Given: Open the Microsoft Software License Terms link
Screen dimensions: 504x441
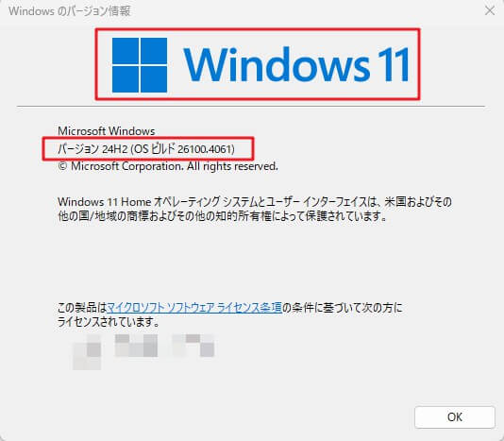Looking at the screenshot, I should 194,308.
